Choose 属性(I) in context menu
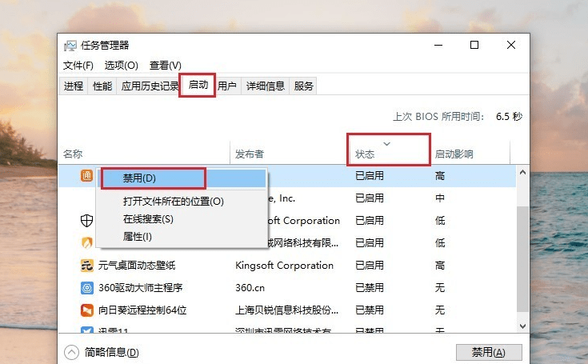Screen dimensions: 588x364 pyautogui.click(x=138, y=237)
